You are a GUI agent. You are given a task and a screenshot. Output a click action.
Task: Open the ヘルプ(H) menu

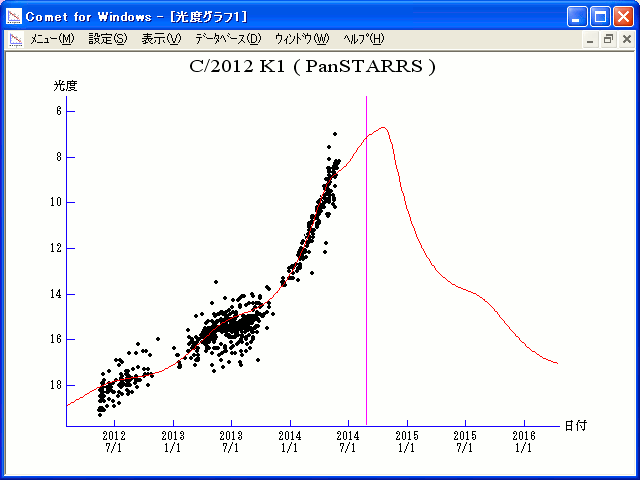[x=364, y=39]
